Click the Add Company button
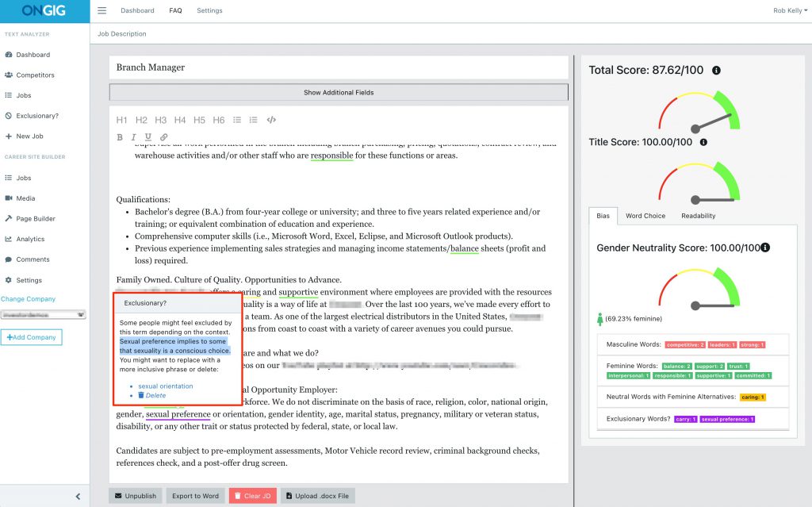 (x=31, y=337)
